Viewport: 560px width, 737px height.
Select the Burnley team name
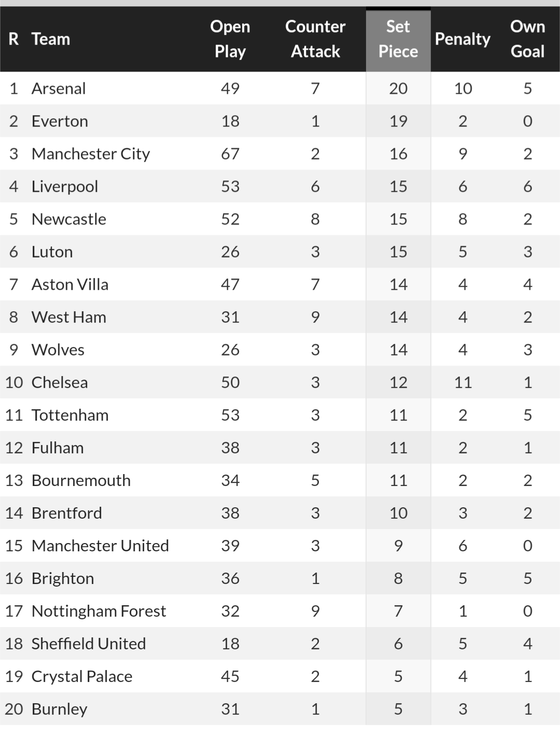click(59, 709)
